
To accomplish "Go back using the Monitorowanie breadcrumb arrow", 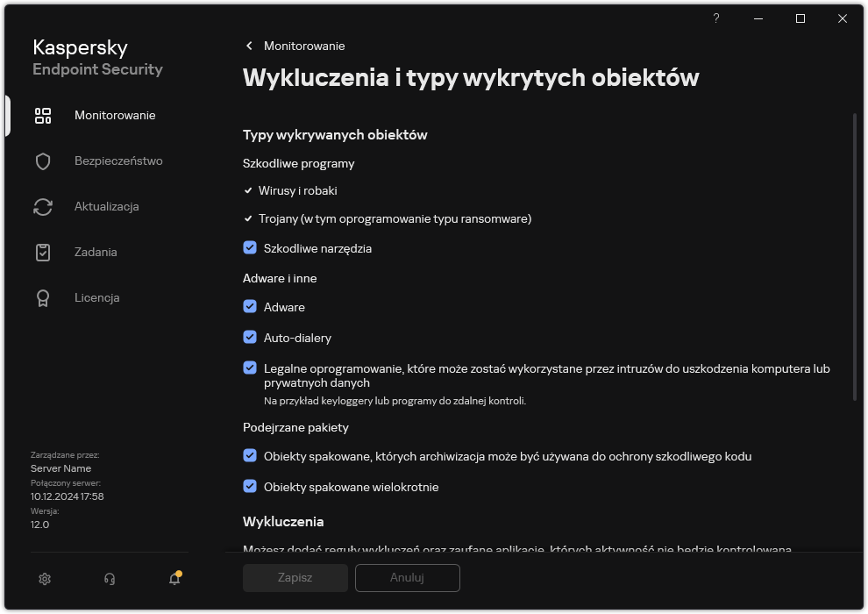I will pos(248,46).
